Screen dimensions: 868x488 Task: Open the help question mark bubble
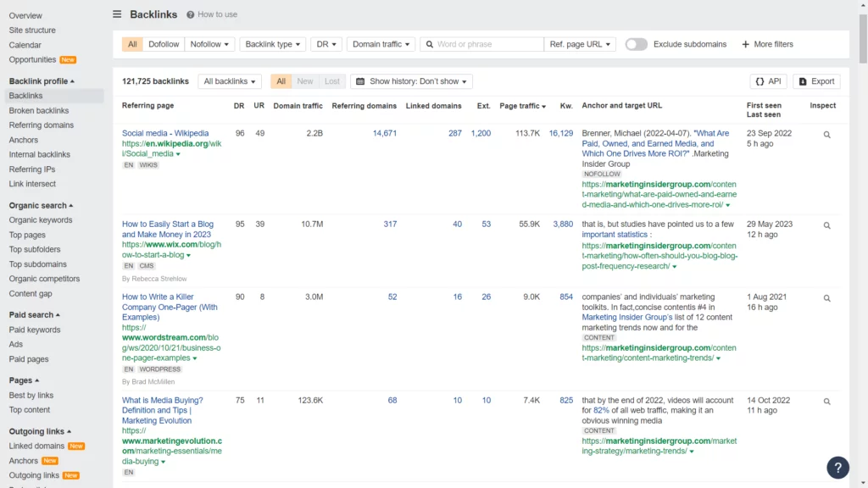pos(837,467)
